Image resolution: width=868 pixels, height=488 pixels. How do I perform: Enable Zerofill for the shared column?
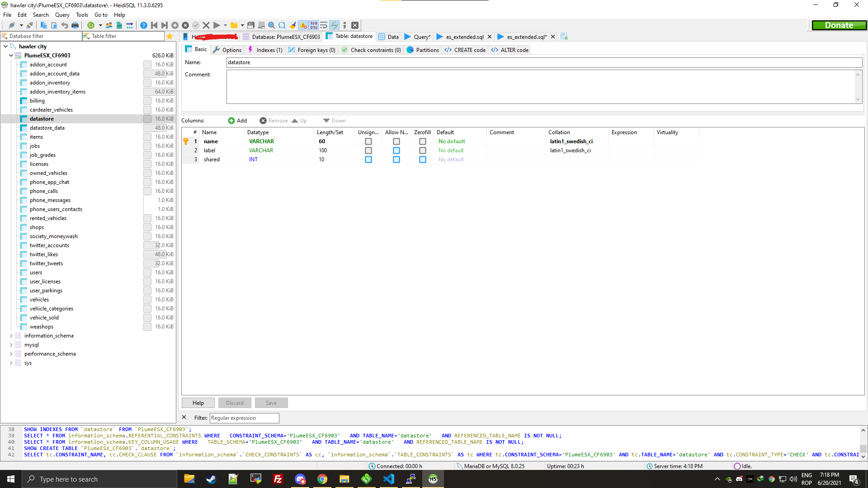click(423, 160)
